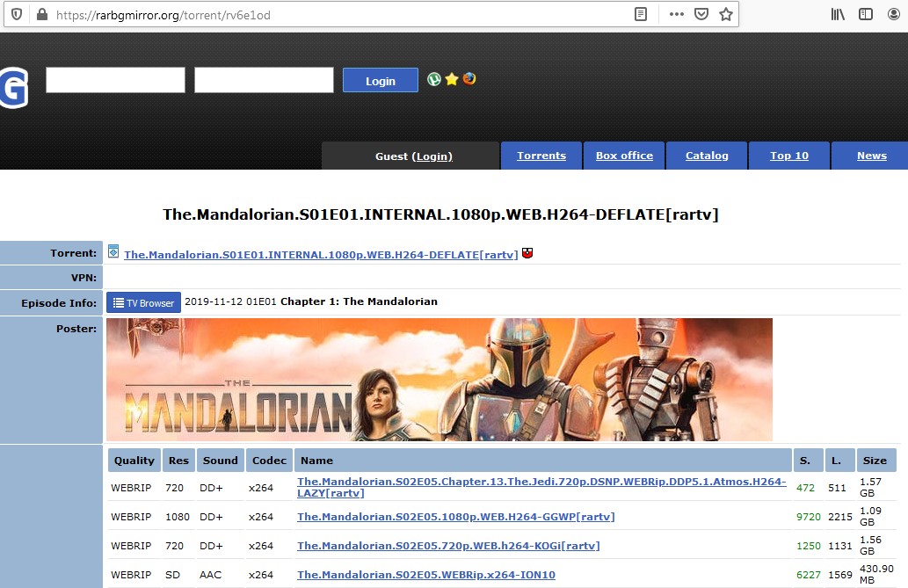Viewport: 908px width, 588px height.
Task: Open S02E05 Chapter 13 The Jedi 720p link
Action: (541, 487)
